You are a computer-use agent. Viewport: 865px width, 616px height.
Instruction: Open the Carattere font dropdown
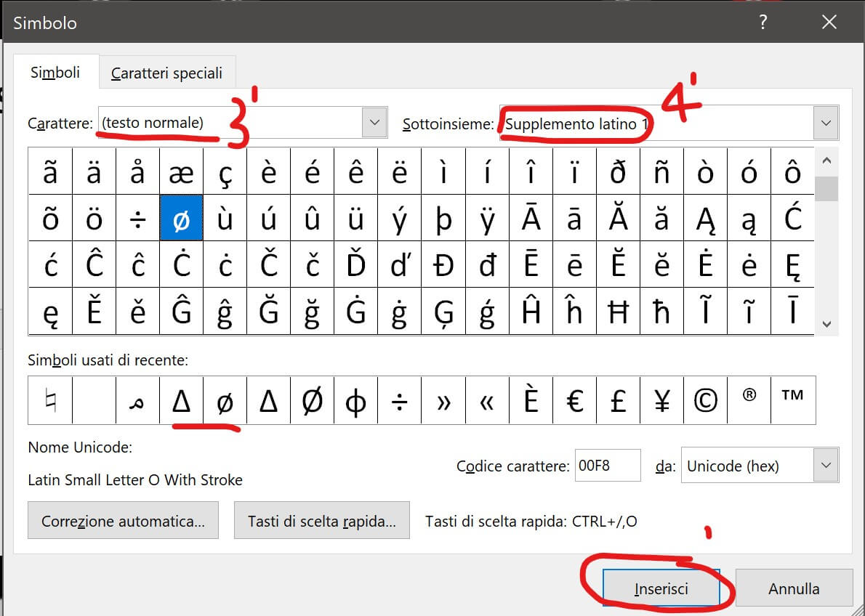pyautogui.click(x=375, y=122)
